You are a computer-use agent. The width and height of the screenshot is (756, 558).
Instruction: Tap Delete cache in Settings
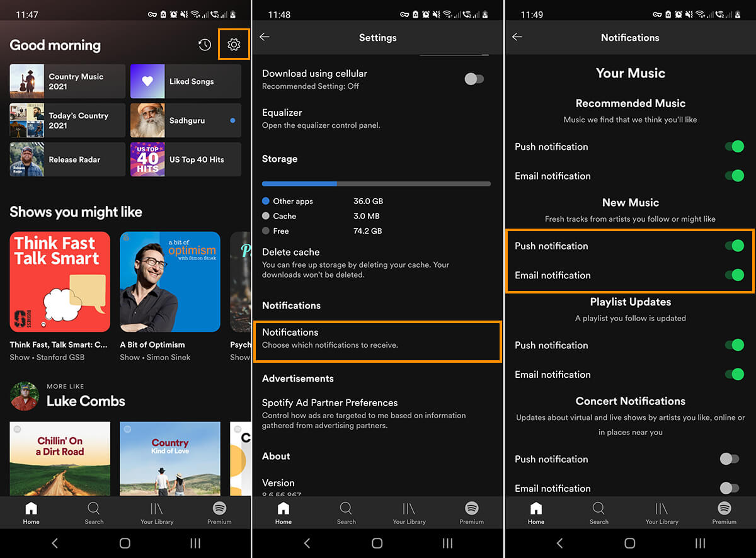point(377,263)
